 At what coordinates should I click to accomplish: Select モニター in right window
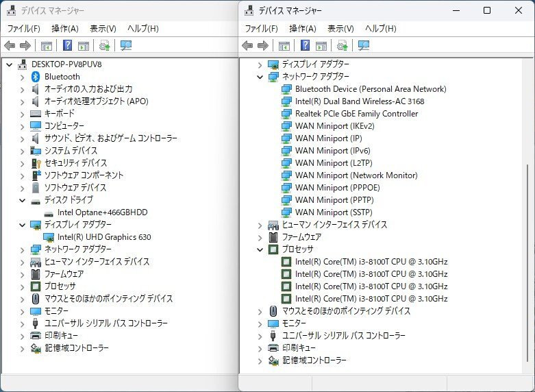click(294, 323)
